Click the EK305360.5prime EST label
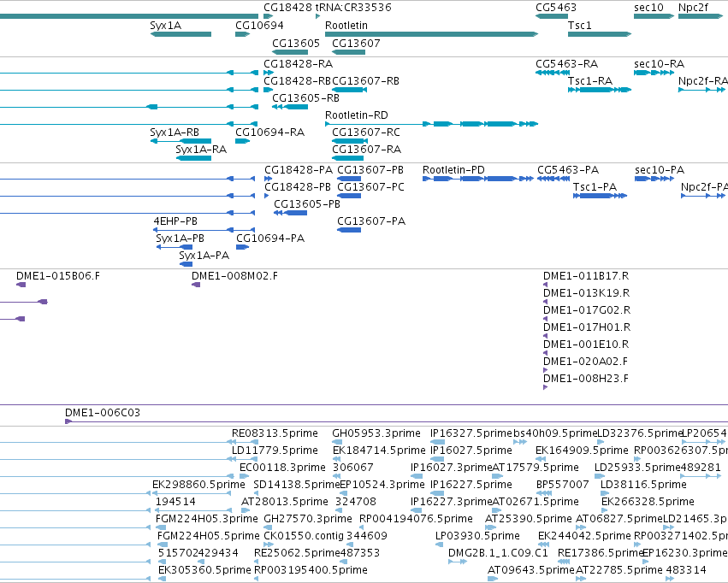Image resolution: width=728 pixels, height=583 pixels. (x=204, y=570)
